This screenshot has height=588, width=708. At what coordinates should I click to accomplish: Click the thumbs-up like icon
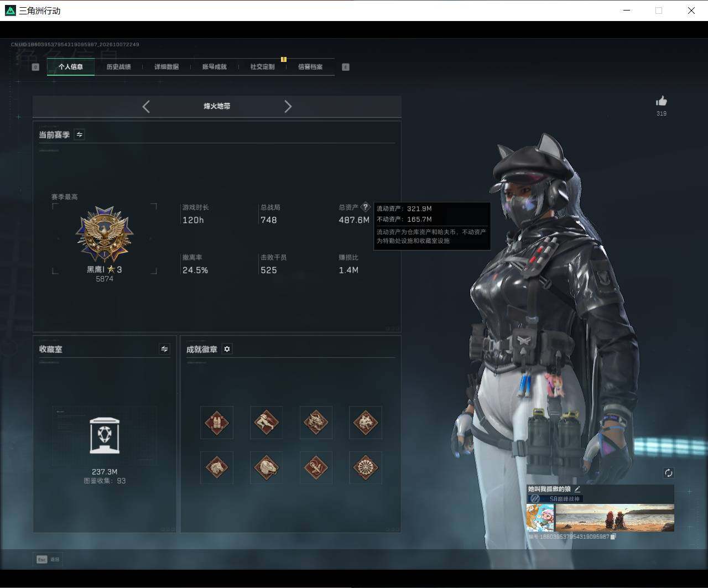661,101
